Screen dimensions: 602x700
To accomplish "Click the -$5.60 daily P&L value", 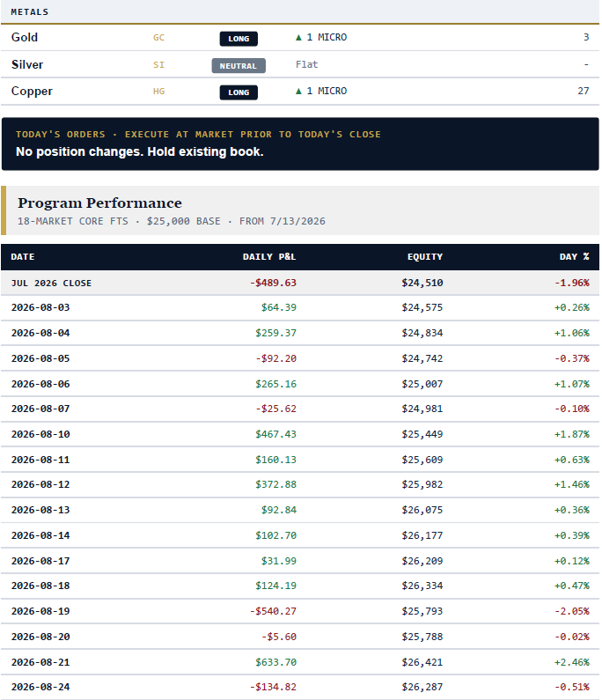I will click(278, 636).
